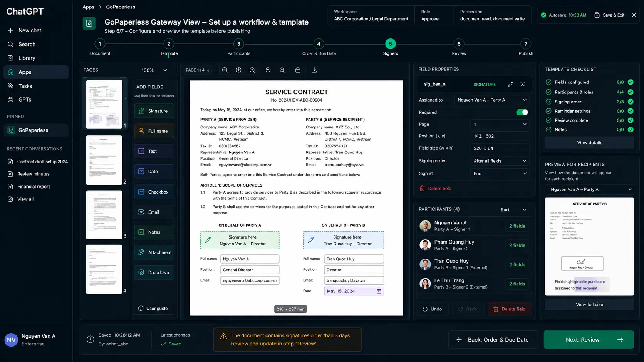Open Controct draft setup 2024 conversation
Image resolution: width=644 pixels, height=362 pixels.
[38, 162]
